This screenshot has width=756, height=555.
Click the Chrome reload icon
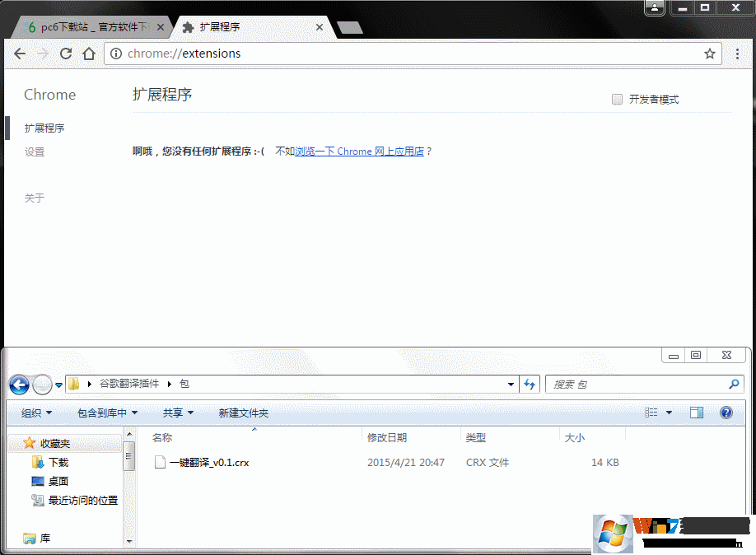click(x=66, y=54)
